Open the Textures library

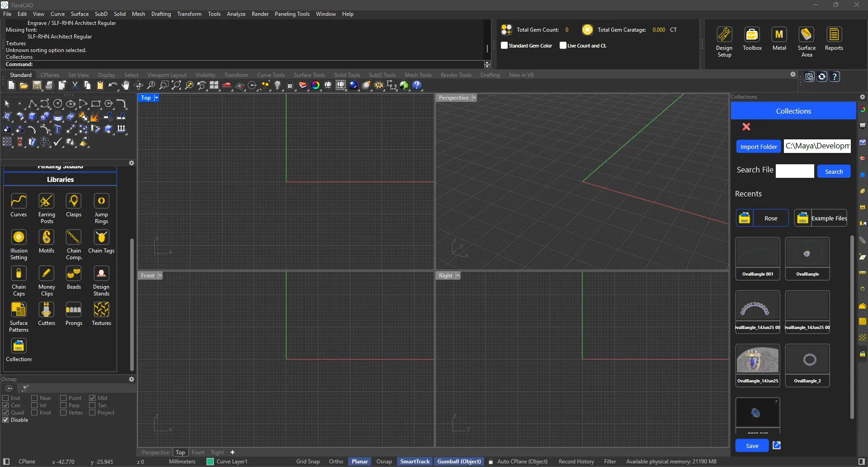click(101, 310)
